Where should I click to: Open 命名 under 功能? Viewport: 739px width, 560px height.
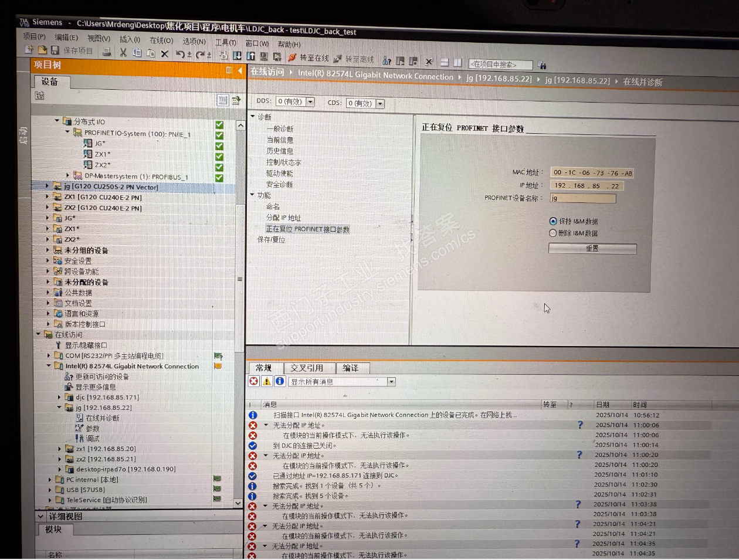(x=273, y=206)
